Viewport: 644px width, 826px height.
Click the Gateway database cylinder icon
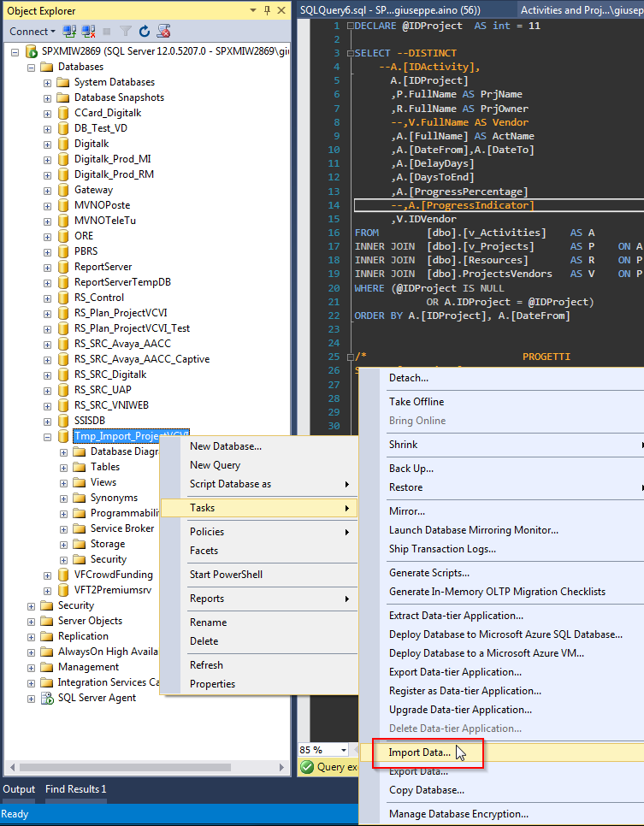pos(63,190)
